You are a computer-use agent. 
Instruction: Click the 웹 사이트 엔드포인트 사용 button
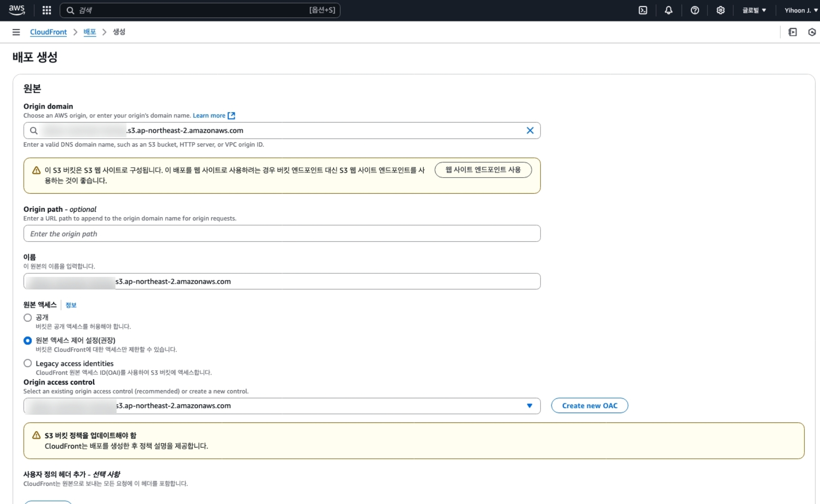(483, 170)
